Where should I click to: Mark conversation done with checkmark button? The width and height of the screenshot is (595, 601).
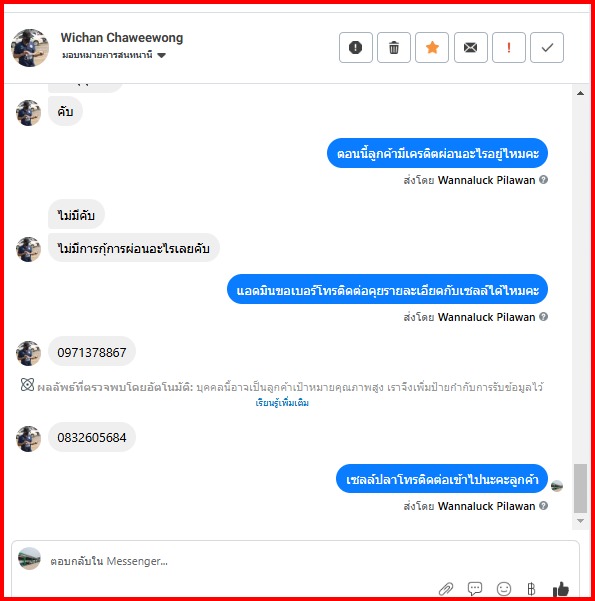click(547, 48)
